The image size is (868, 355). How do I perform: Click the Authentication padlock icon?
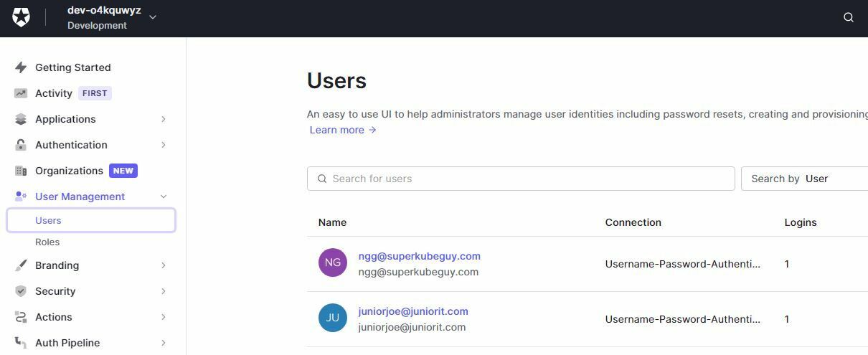pos(21,145)
